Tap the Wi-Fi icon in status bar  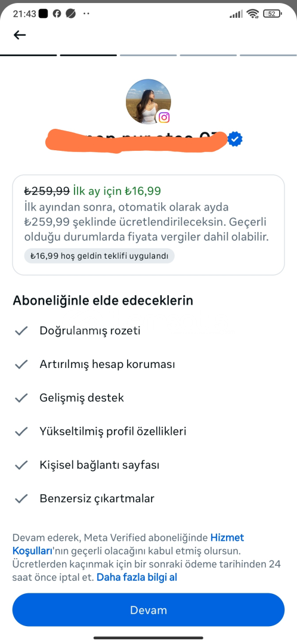(x=253, y=14)
